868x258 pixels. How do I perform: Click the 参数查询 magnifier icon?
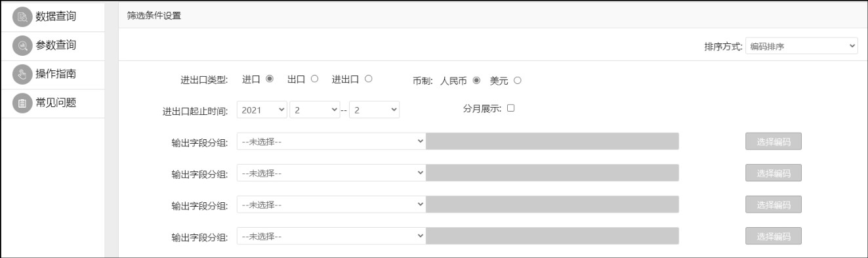click(x=22, y=45)
